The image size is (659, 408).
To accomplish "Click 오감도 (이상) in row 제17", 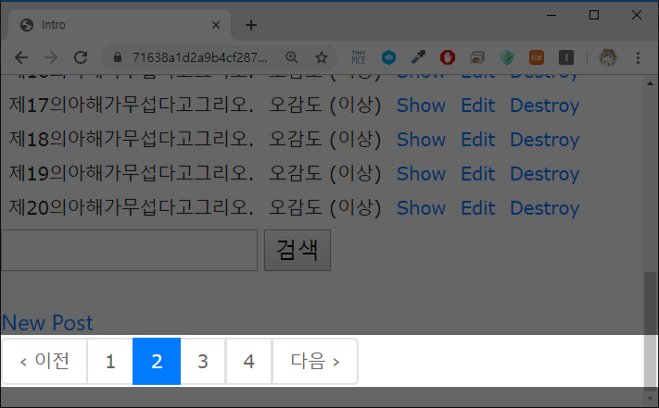I will pos(324,105).
